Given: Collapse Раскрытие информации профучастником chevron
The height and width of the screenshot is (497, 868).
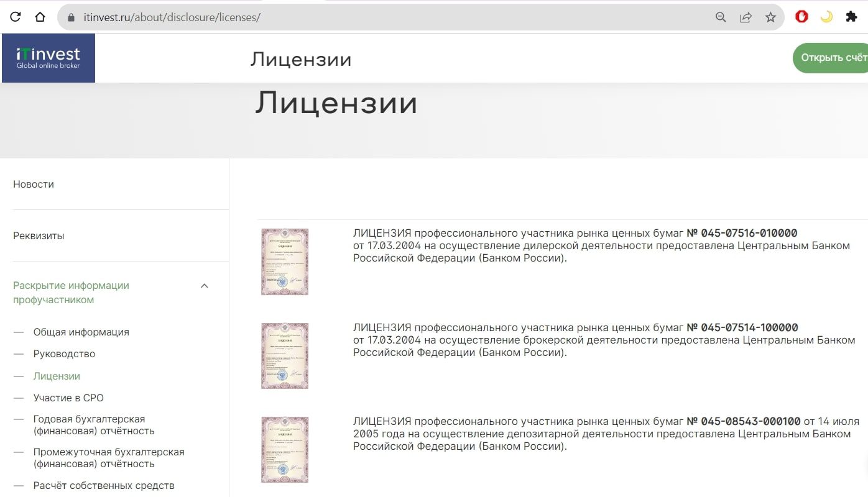Looking at the screenshot, I should coord(204,286).
